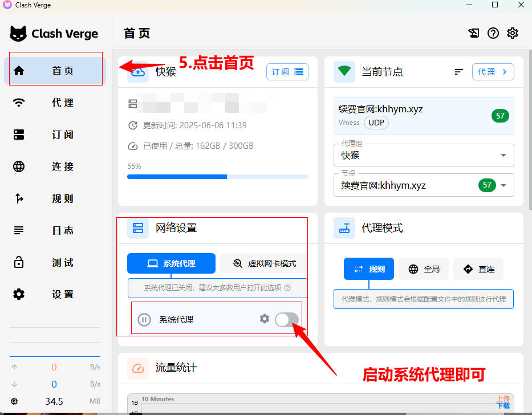This screenshot has height=415, width=532.
Task: Click the Vmess protocol label
Action: (x=349, y=123)
